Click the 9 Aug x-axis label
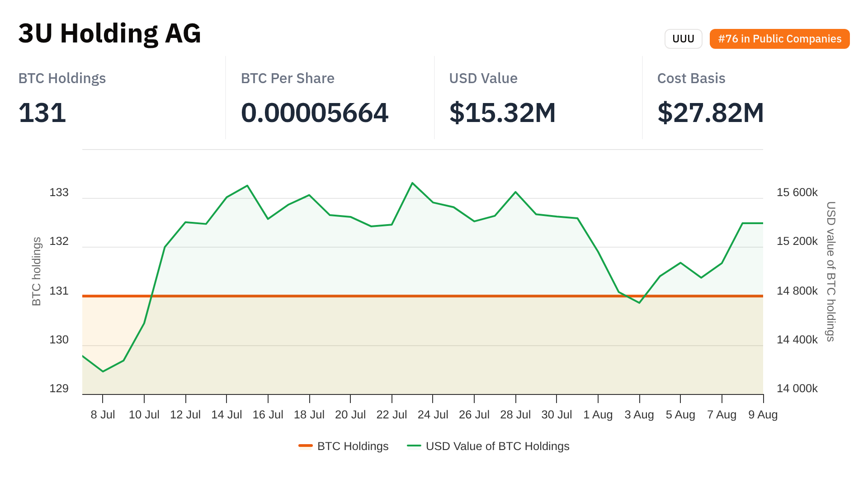 point(763,414)
